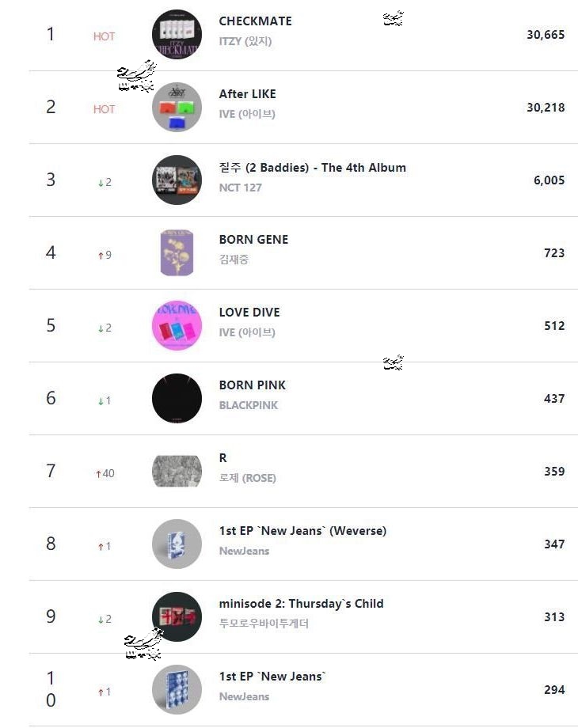Select the album cover for R
This screenshot has width=578, height=728.
pyautogui.click(x=177, y=472)
